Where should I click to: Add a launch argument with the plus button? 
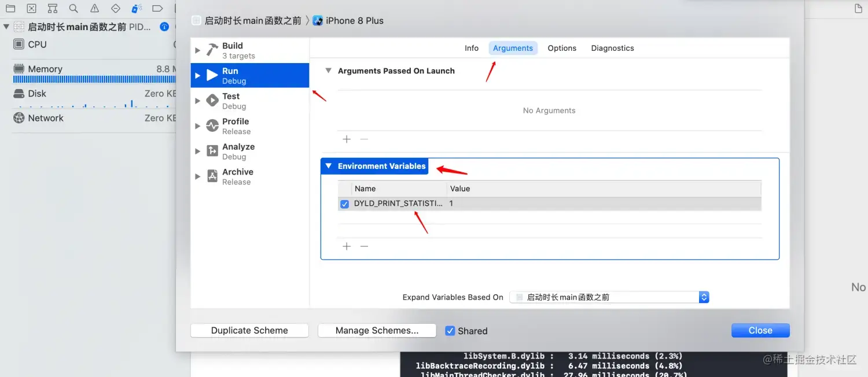tap(347, 139)
